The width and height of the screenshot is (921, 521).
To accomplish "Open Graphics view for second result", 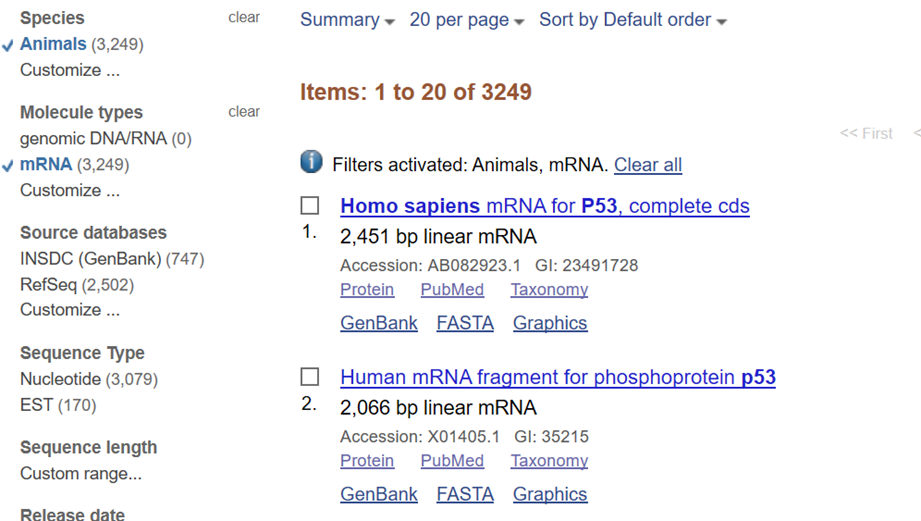I will (550, 495).
